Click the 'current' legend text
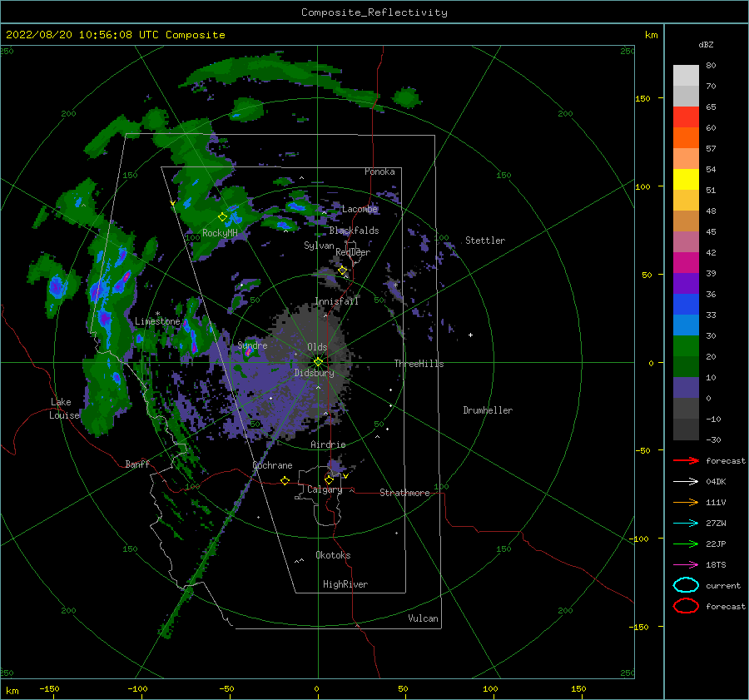 coord(723,586)
